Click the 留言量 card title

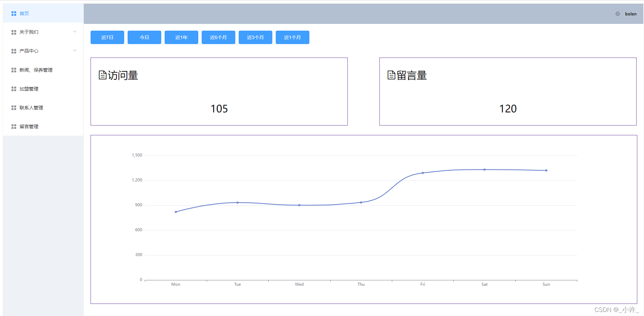[412, 75]
